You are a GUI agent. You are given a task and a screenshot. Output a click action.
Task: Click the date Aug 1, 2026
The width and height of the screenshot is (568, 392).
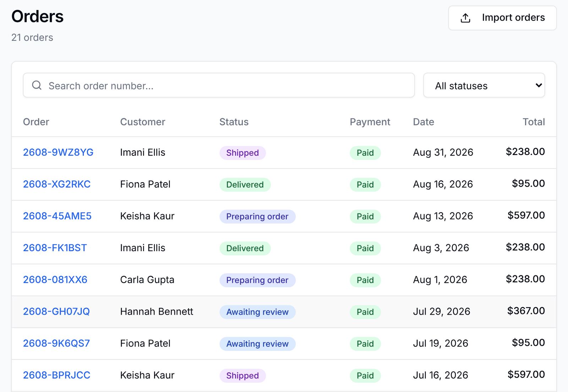point(440,280)
